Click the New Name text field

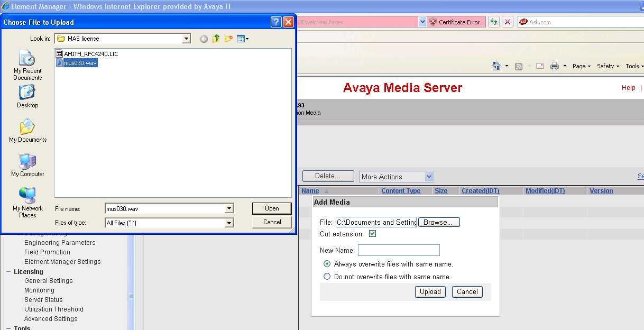[399, 250]
